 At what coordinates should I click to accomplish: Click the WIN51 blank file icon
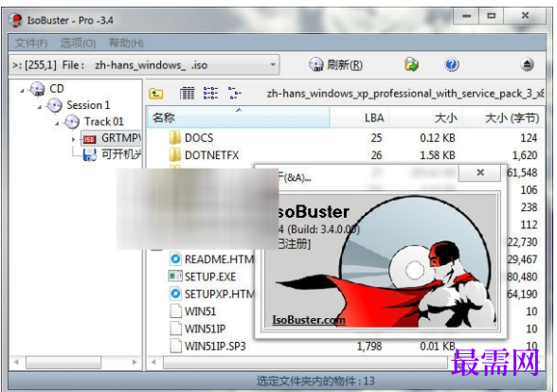[175, 311]
